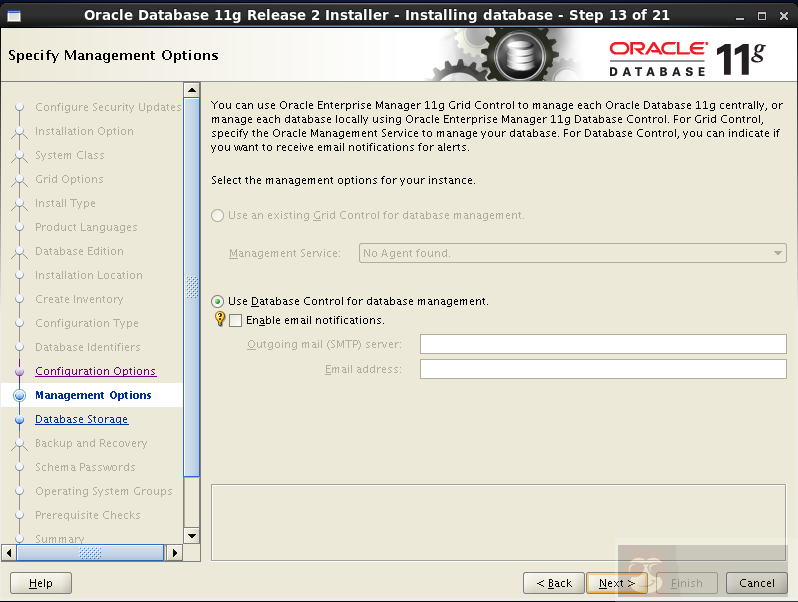Click the window menu icon in title bar
This screenshot has height=602, width=798.
(x=14, y=16)
